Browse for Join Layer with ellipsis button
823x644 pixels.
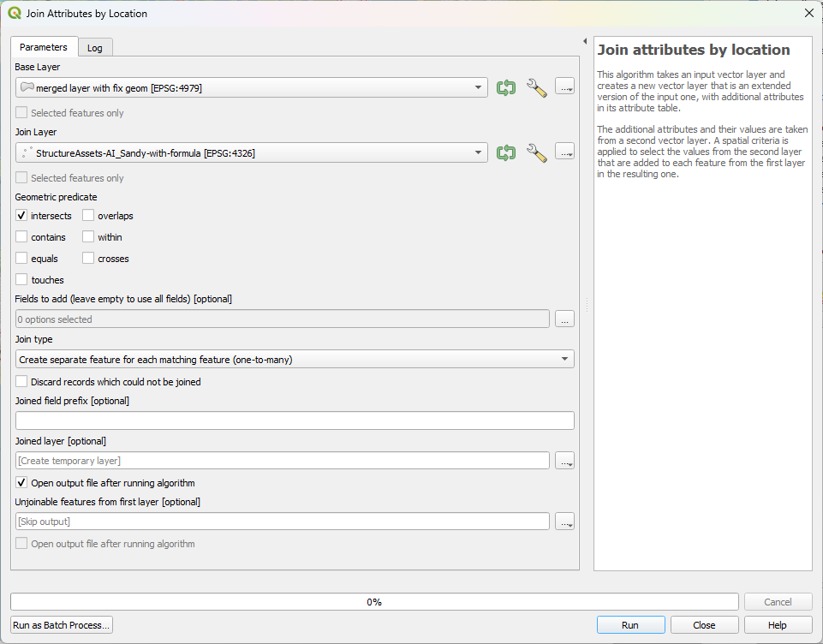[x=564, y=152]
